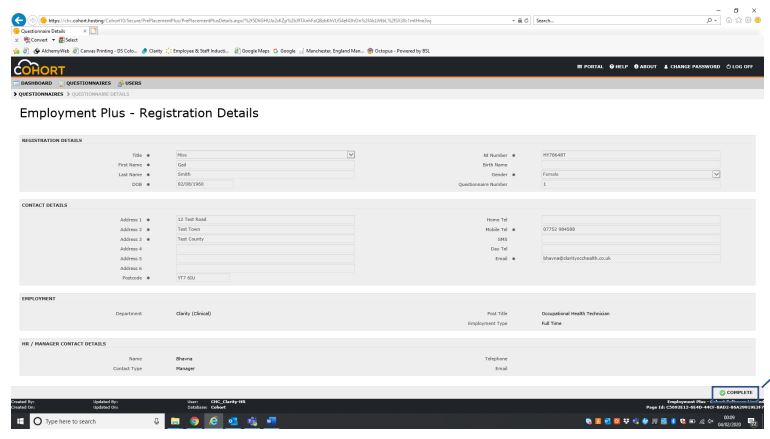Click the Birth Name input field

point(631,165)
